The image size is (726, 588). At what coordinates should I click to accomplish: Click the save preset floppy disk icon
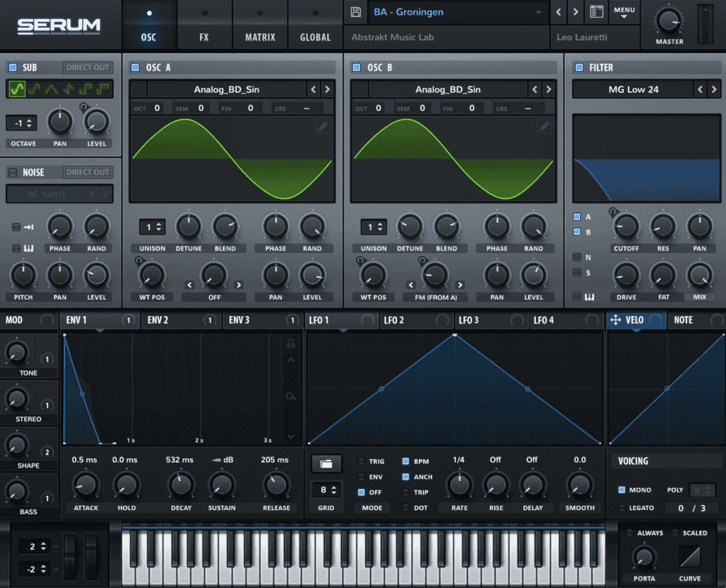click(x=357, y=13)
